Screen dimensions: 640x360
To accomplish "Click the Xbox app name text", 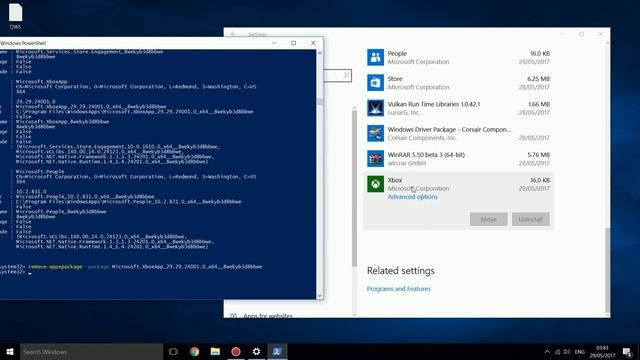I will tap(395, 180).
